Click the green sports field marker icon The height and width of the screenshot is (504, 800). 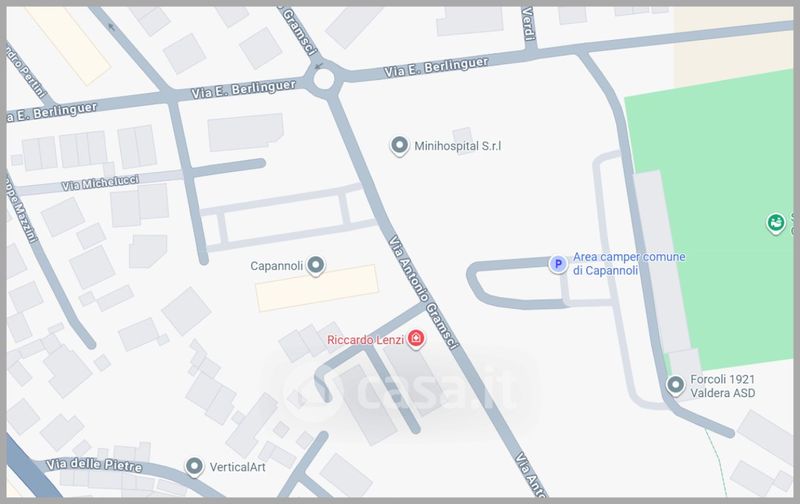pyautogui.click(x=776, y=223)
